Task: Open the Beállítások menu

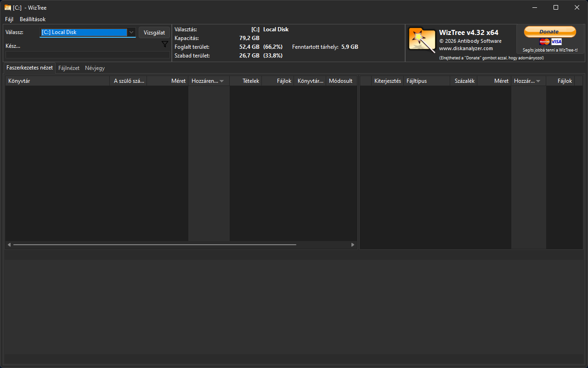Action: pos(33,19)
